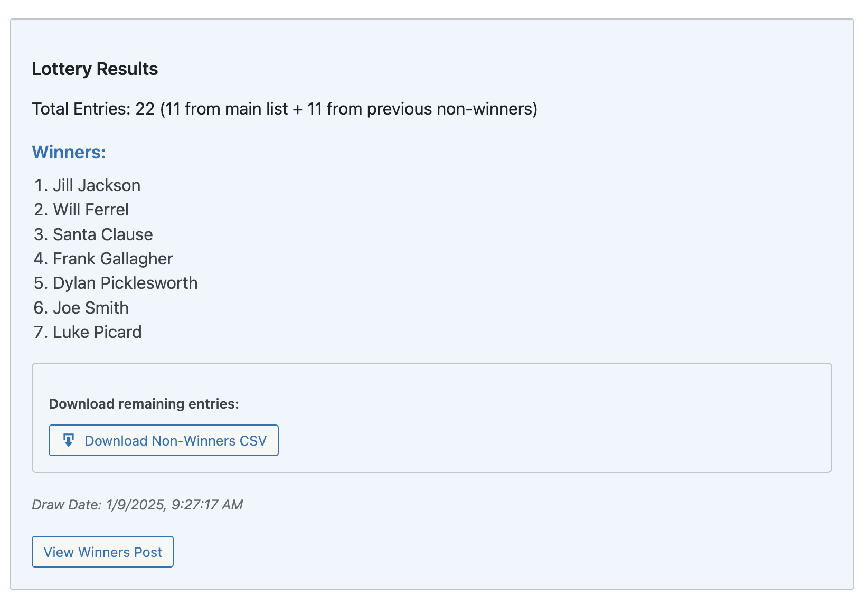Click on Santa Clause entry

pyautogui.click(x=103, y=234)
